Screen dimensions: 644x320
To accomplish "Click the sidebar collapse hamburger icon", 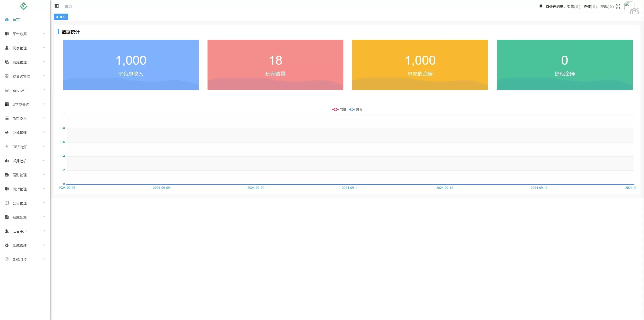I will pyautogui.click(x=57, y=6).
